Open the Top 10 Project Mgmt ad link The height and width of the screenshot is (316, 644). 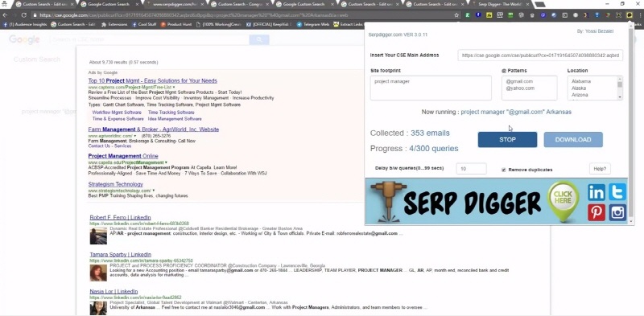click(153, 81)
